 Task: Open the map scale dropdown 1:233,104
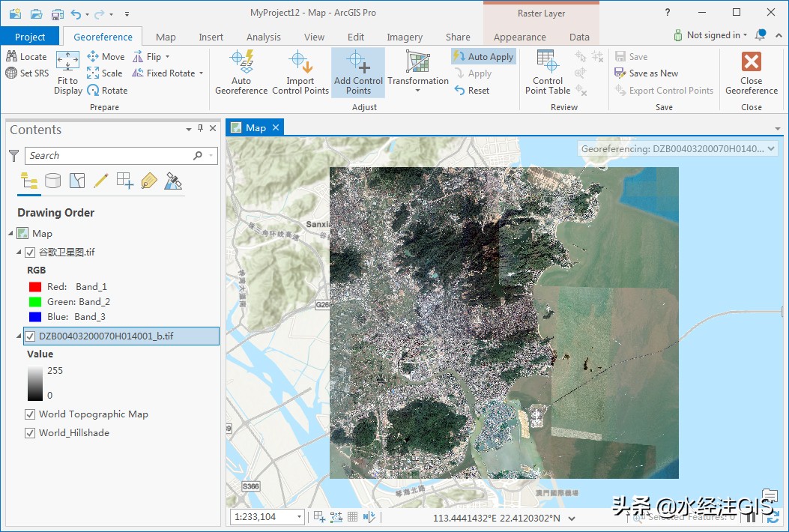tap(299, 516)
